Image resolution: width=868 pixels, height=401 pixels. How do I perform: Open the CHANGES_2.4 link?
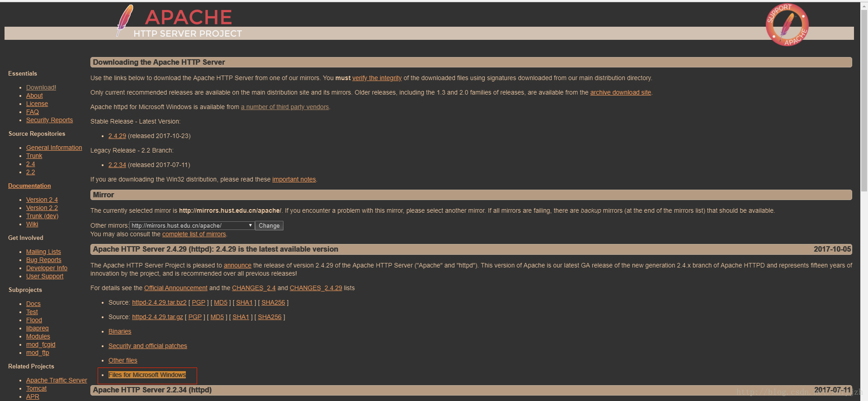point(254,288)
